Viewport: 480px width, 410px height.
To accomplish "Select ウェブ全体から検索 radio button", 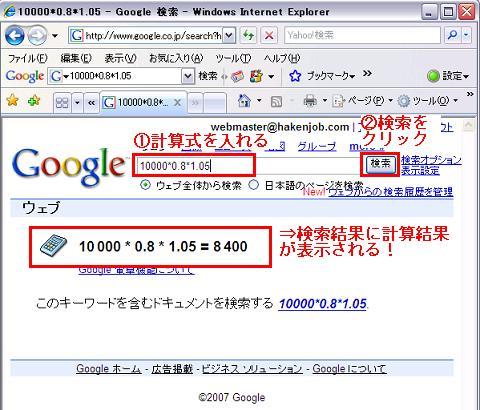I will (x=145, y=185).
